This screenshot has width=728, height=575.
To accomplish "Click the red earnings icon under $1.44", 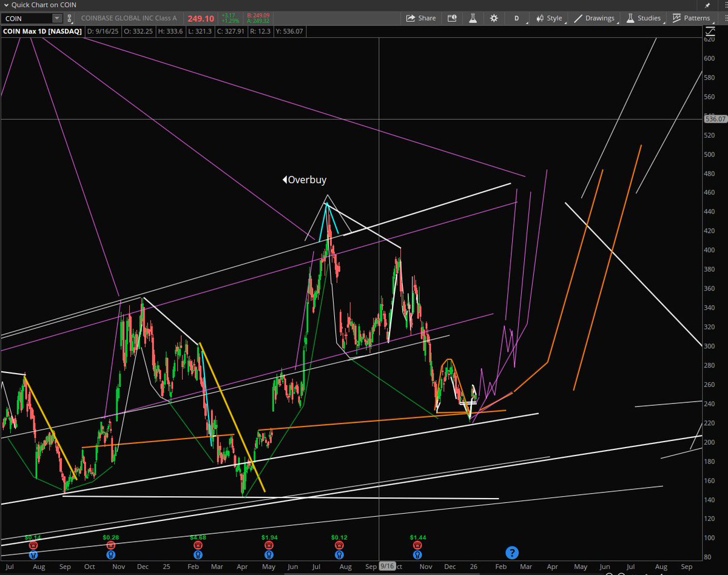I will [x=417, y=545].
